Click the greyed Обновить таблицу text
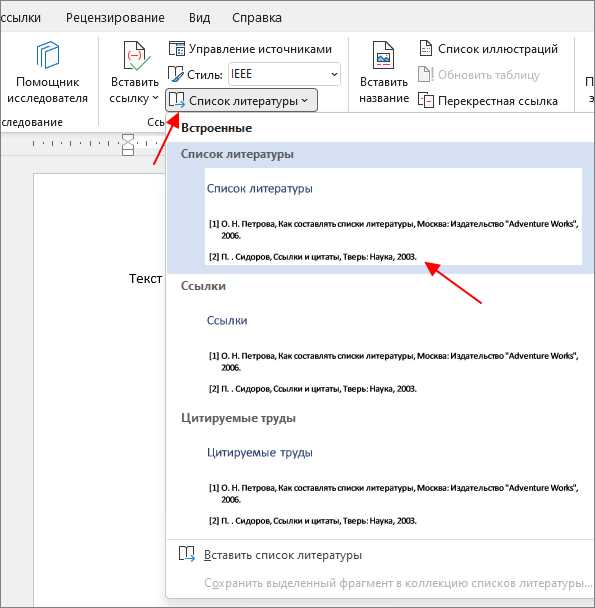 pyautogui.click(x=488, y=75)
